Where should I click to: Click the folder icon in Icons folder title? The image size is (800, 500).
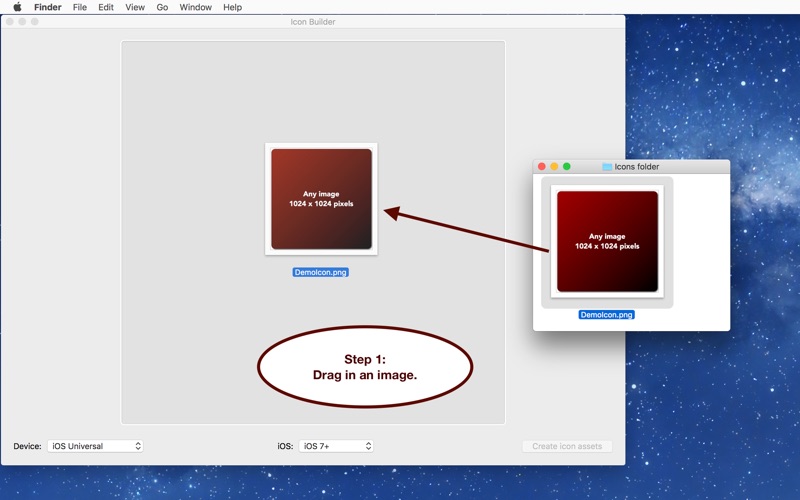[x=607, y=167]
